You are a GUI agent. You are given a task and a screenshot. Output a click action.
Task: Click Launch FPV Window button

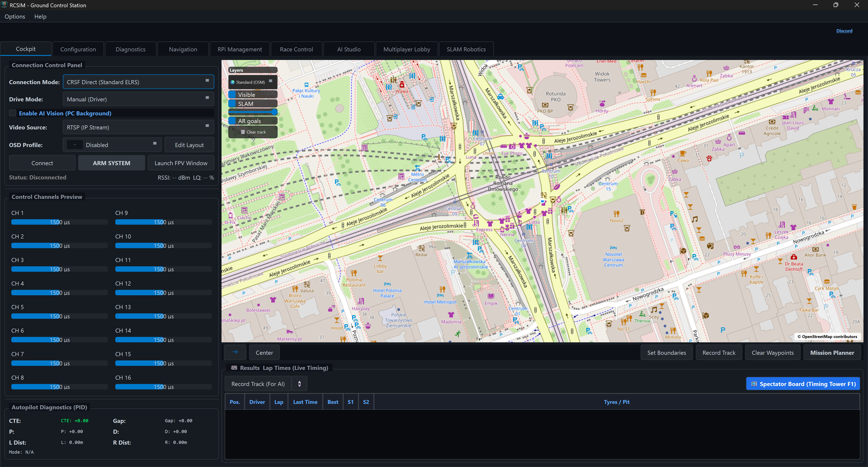181,163
